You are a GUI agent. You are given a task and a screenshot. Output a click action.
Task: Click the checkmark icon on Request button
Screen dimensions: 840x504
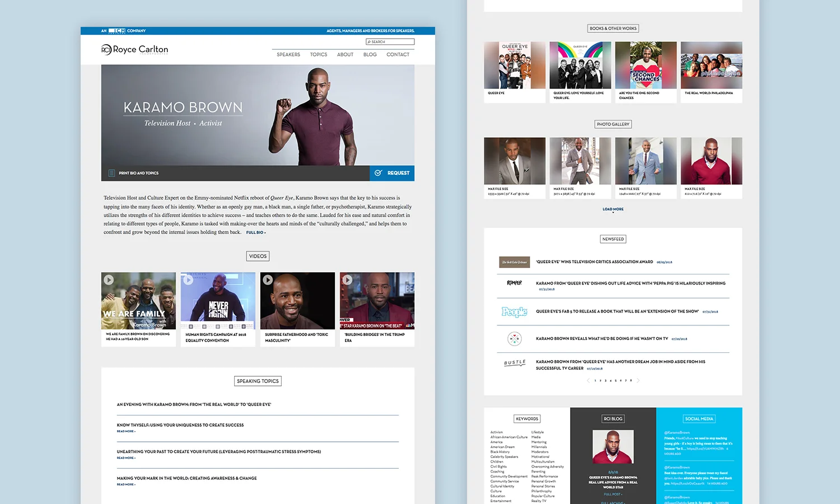point(378,173)
